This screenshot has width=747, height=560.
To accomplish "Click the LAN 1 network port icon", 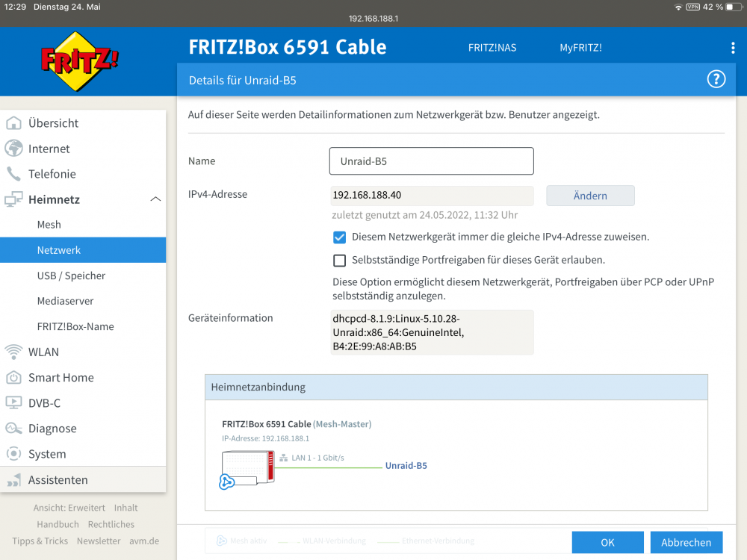I will coord(283,458).
